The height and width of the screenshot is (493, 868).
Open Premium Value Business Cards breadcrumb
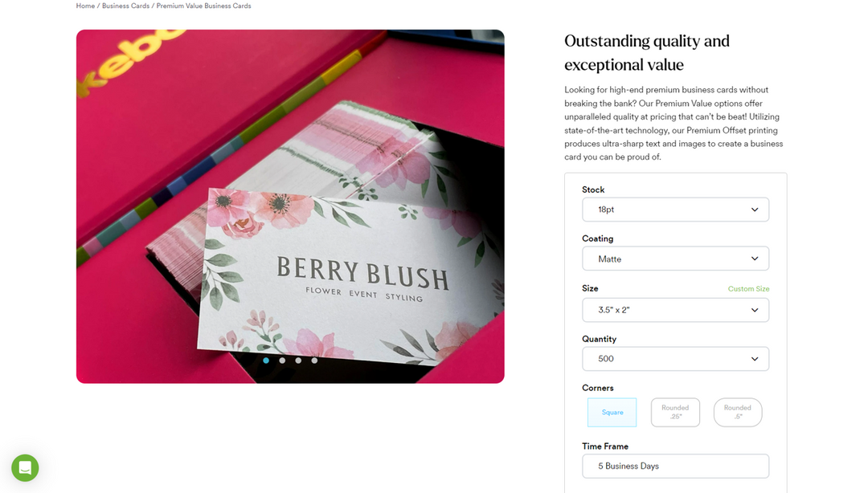coord(203,6)
